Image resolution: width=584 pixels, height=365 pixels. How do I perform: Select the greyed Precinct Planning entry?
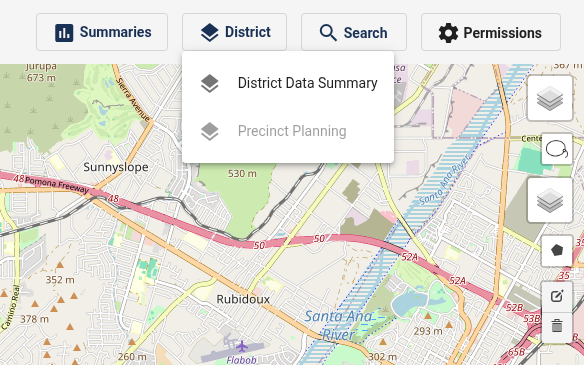click(288, 131)
